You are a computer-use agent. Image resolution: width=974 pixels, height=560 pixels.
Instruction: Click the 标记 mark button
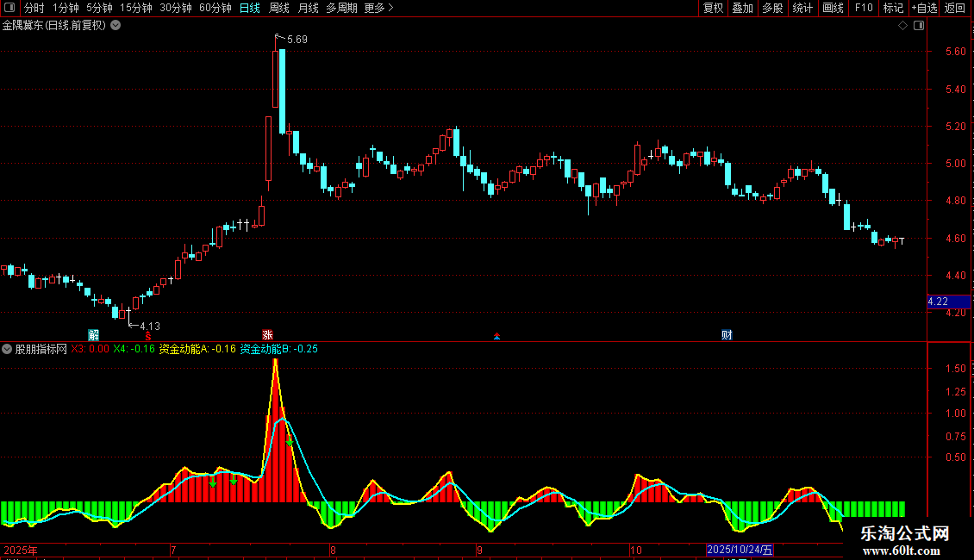[x=893, y=8]
